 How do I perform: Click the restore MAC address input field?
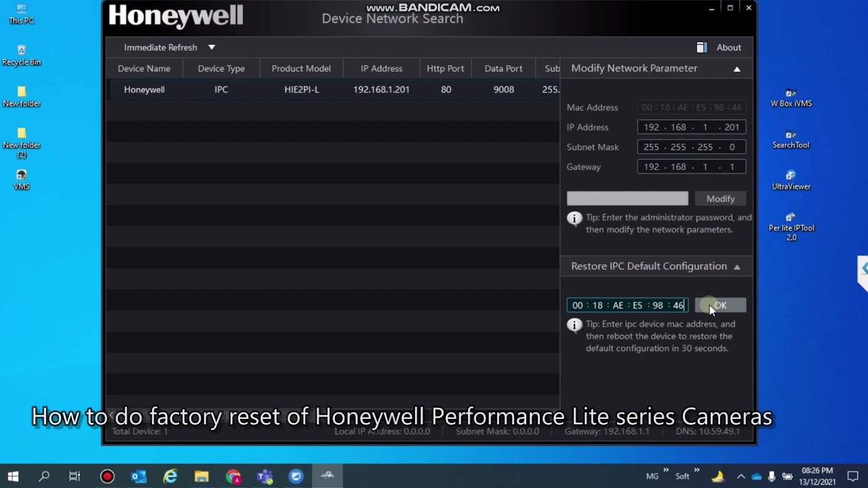point(627,306)
